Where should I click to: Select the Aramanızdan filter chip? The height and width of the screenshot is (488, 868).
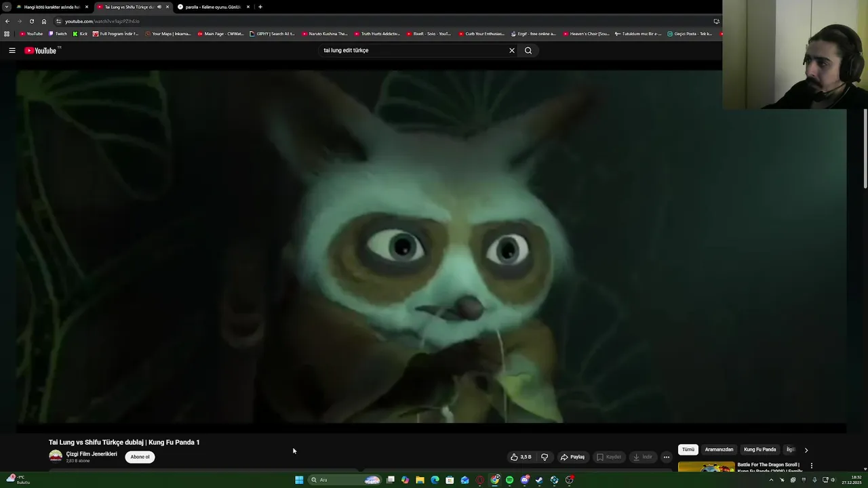[x=719, y=449]
